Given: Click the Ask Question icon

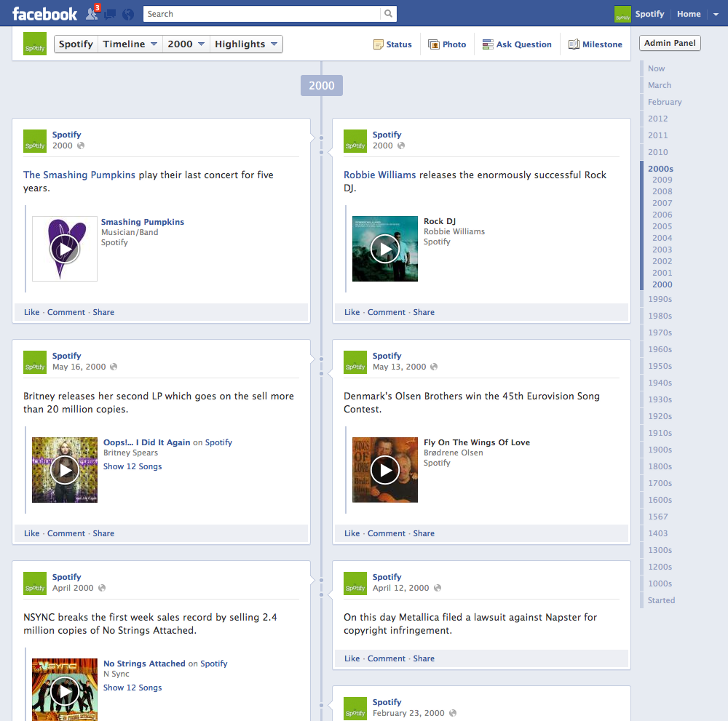Looking at the screenshot, I should [x=488, y=44].
